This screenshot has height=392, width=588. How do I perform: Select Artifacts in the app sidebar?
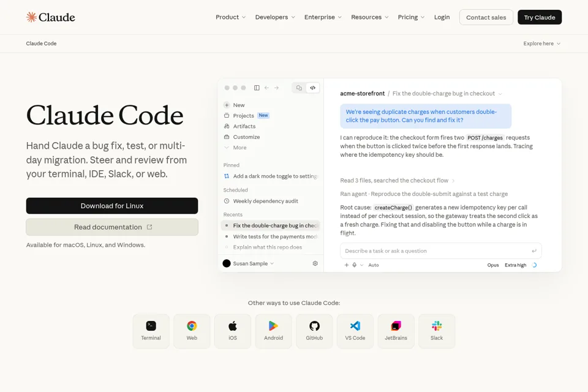244,126
